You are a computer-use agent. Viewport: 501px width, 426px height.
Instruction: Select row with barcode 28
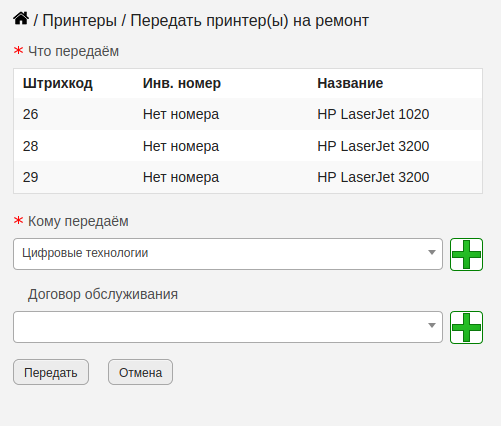click(x=248, y=146)
